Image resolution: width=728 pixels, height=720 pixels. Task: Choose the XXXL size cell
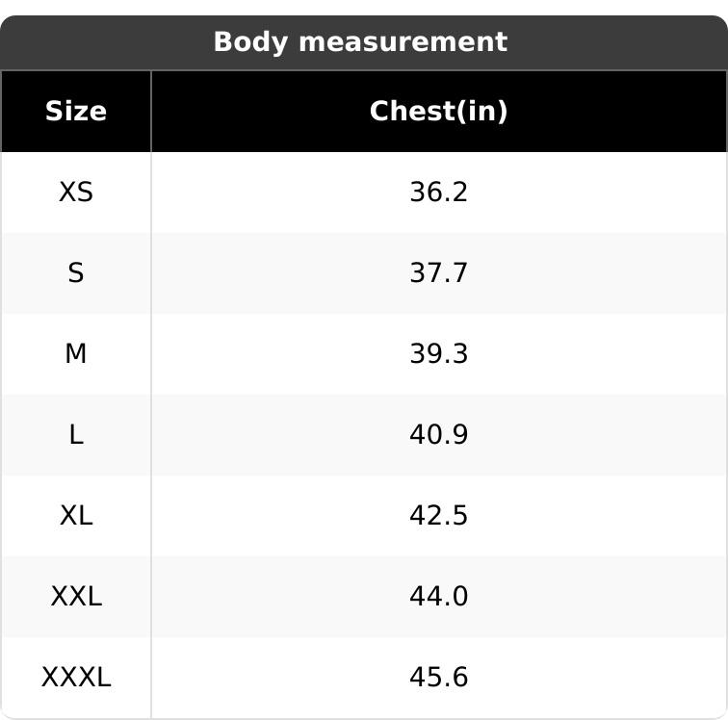[x=76, y=677]
